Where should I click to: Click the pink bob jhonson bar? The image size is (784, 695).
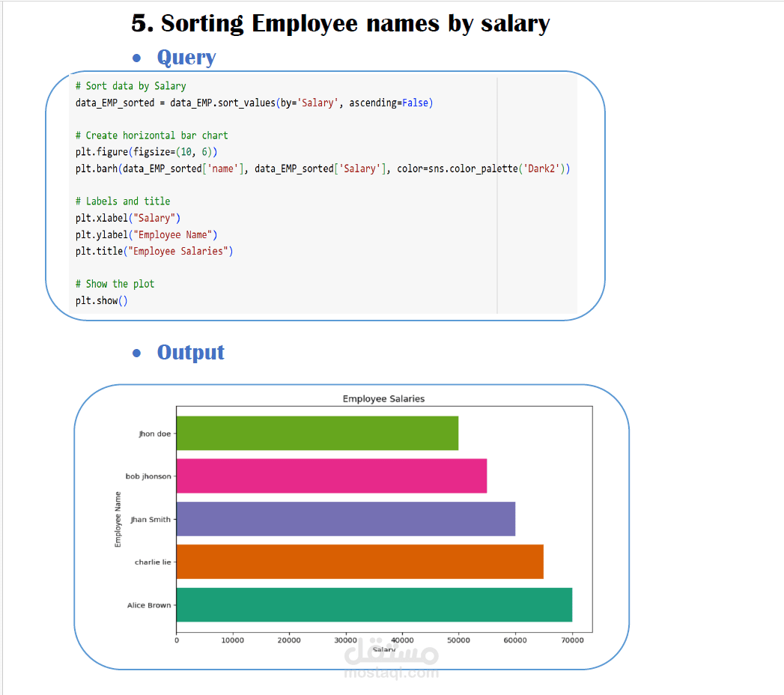pyautogui.click(x=332, y=476)
